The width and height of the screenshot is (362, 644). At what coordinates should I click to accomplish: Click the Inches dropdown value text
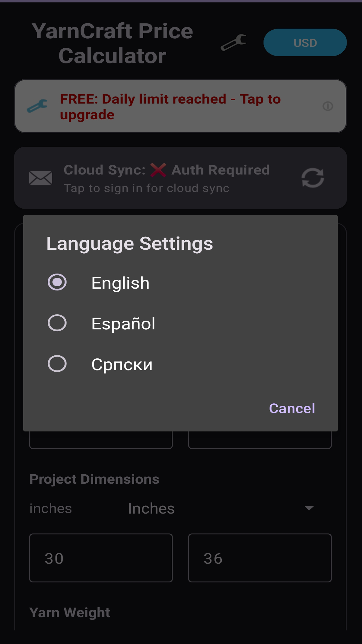click(x=151, y=508)
